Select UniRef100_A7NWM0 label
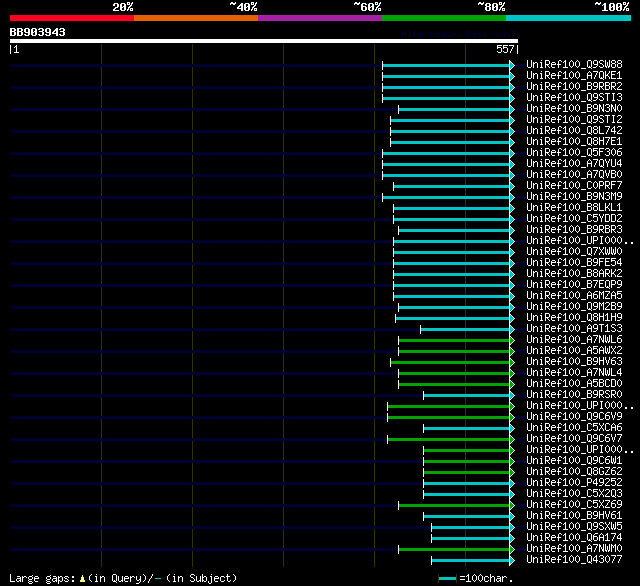640x586 pixels. 574,549
